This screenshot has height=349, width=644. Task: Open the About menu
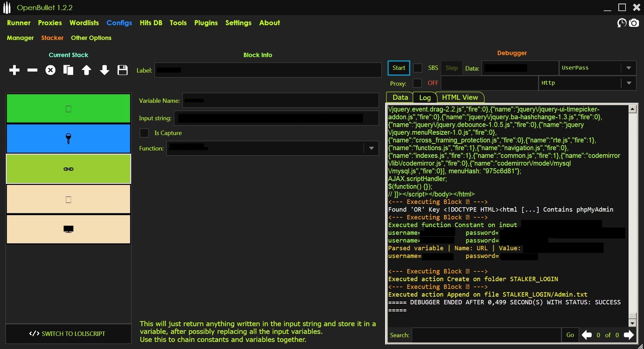coord(270,23)
